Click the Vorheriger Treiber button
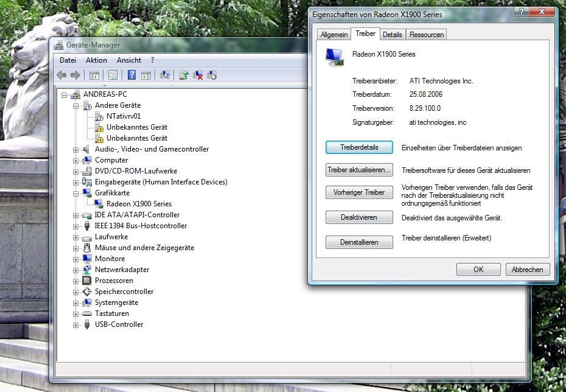 point(359,192)
